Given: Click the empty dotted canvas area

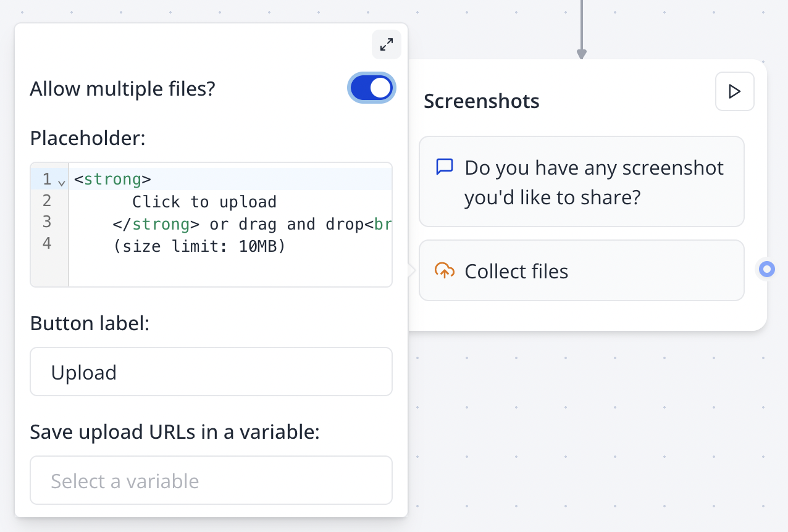Looking at the screenshot, I should (x=587, y=432).
